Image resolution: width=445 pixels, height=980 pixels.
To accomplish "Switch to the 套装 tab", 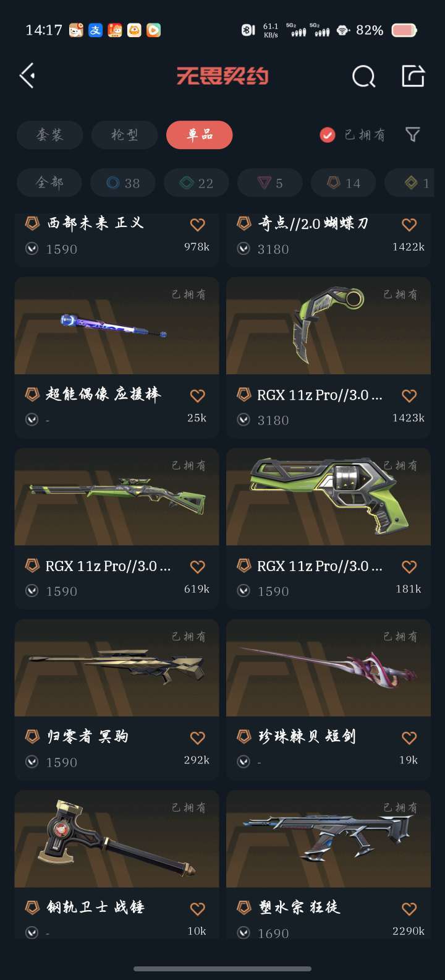I will click(x=50, y=135).
